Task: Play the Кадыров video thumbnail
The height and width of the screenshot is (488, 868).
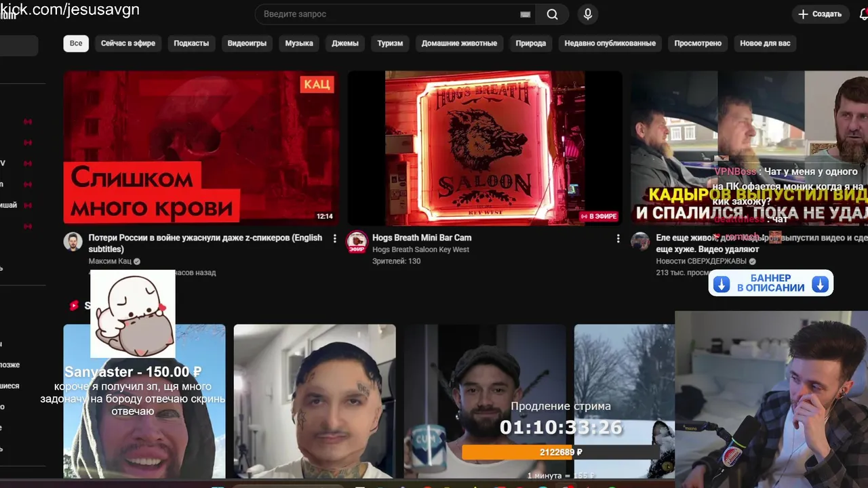Action: (749, 148)
